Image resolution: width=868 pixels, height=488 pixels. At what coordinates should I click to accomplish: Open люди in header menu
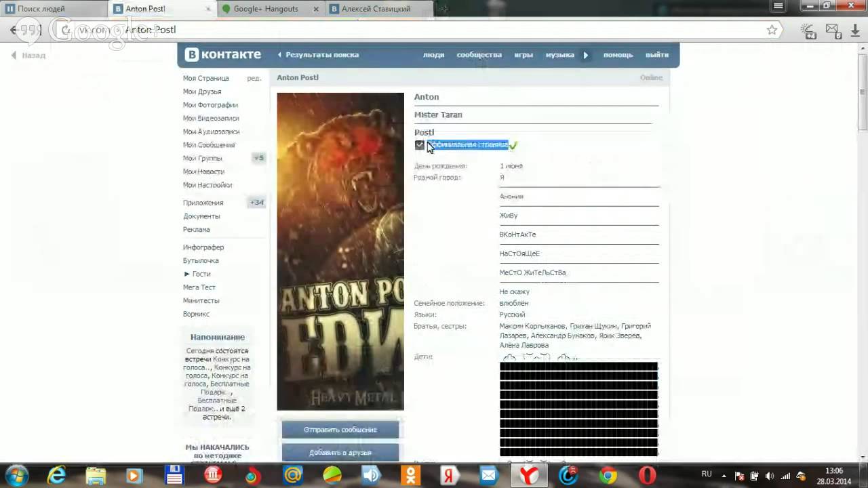pyautogui.click(x=433, y=55)
